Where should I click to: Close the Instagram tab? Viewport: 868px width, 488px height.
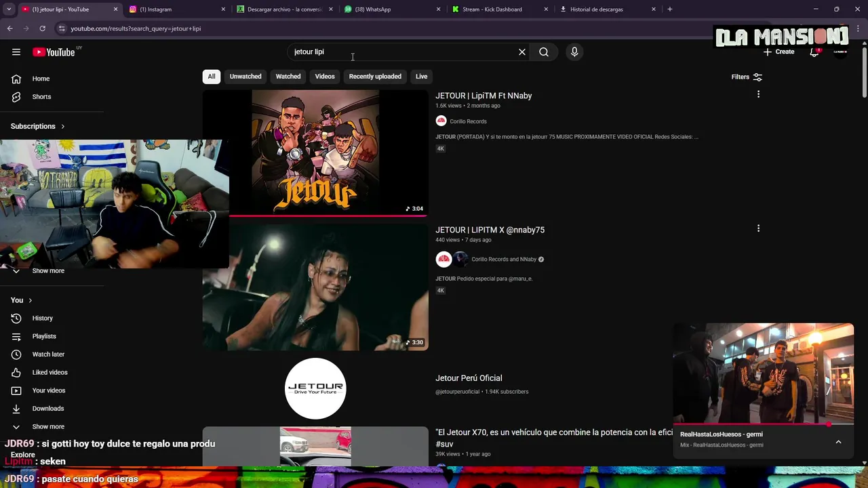[223, 9]
